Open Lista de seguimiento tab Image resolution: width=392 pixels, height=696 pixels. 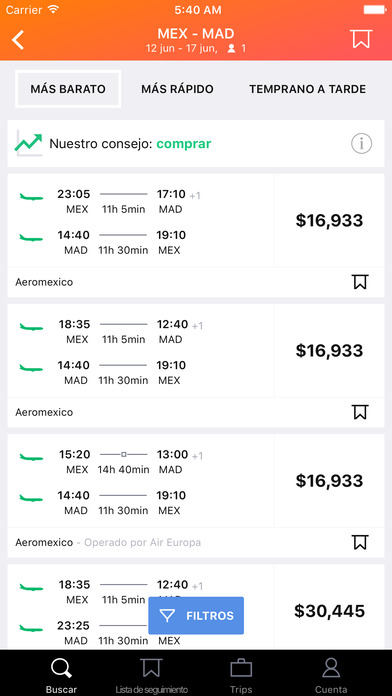point(151,676)
